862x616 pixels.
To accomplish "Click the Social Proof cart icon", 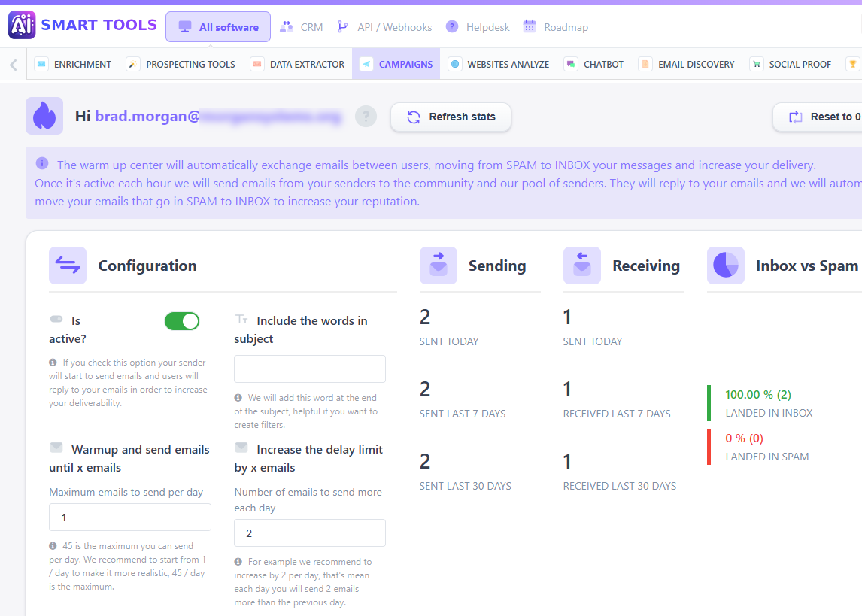I will pyautogui.click(x=757, y=64).
